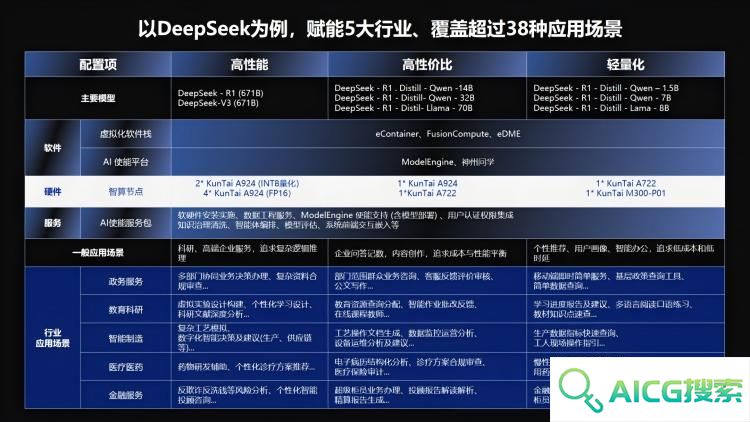Image resolution: width=750 pixels, height=422 pixels.
Task: Click the "硬件" category label
Action: coord(53,191)
